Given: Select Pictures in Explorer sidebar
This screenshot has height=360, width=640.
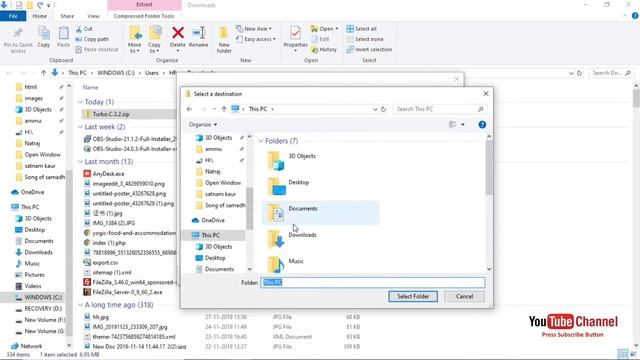Looking at the screenshot, I should click(30, 275).
